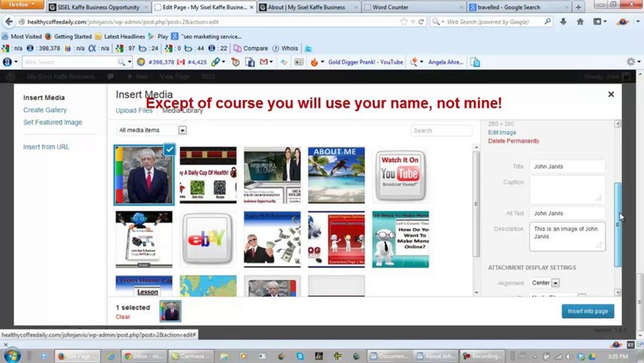This screenshot has width=644, height=363.
Task: Switch to travelled - Google Search tab
Action: pyautogui.click(x=518, y=7)
